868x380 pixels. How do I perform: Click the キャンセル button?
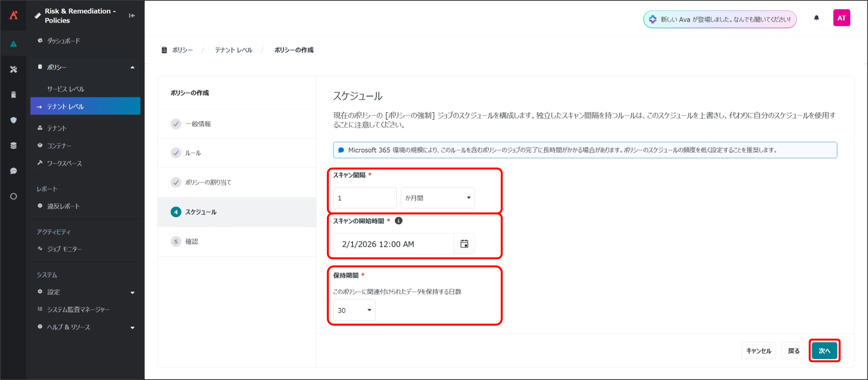click(759, 351)
